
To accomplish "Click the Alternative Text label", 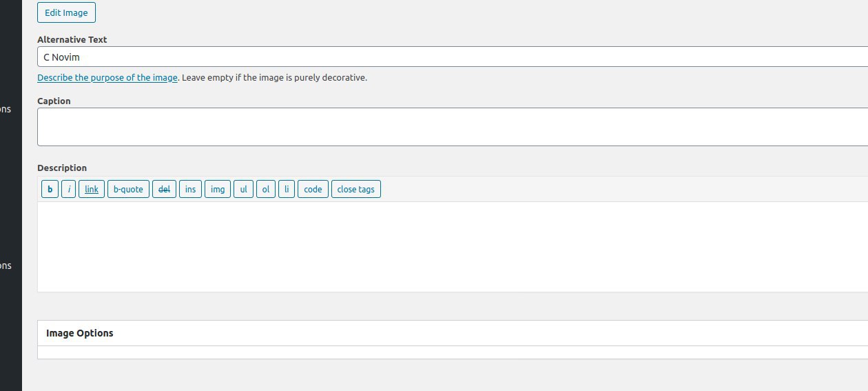I will 72,39.
